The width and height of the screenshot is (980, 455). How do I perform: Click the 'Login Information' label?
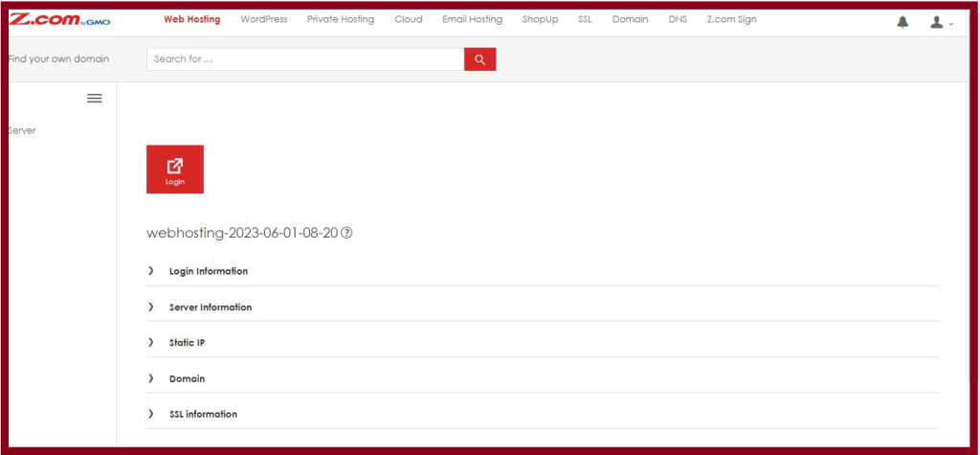208,271
